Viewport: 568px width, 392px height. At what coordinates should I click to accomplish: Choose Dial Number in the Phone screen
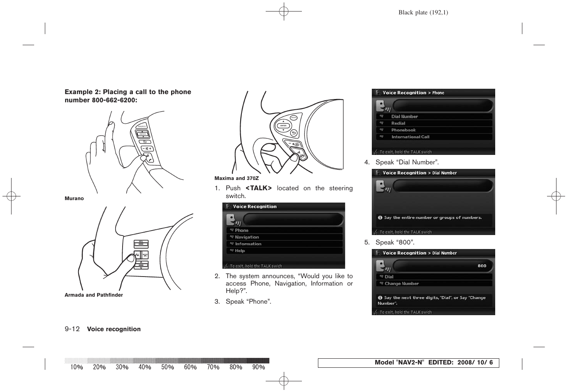click(434, 117)
